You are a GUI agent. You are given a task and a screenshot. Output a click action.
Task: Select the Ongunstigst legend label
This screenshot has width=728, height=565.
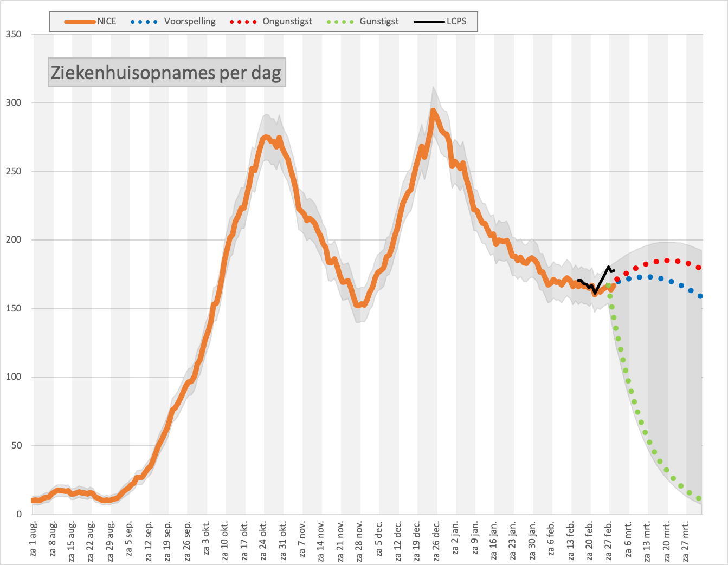click(x=287, y=22)
